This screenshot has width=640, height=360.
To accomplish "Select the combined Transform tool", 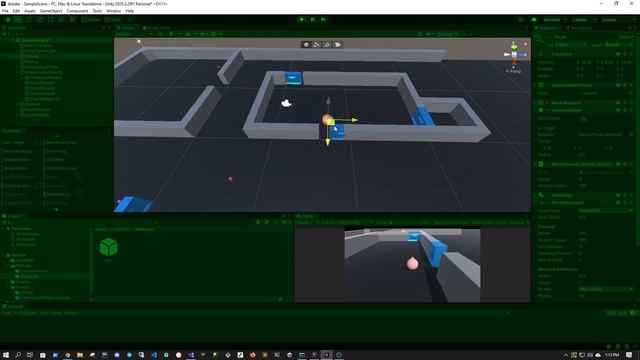I will tap(61, 20).
